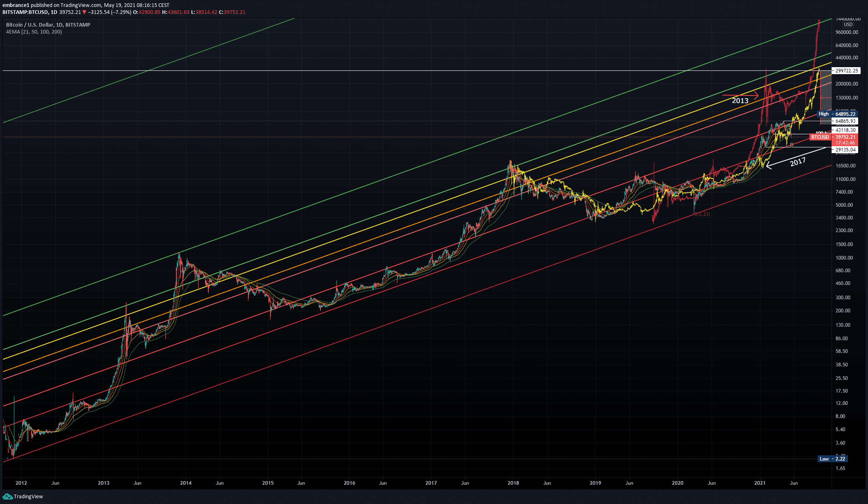
Task: Click the 2014 label on time axis
Action: point(185,483)
